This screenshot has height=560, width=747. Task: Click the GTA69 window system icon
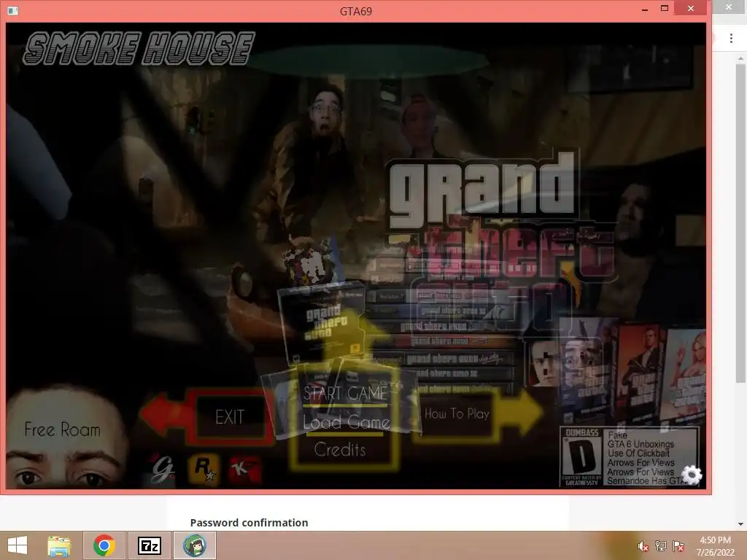13,10
